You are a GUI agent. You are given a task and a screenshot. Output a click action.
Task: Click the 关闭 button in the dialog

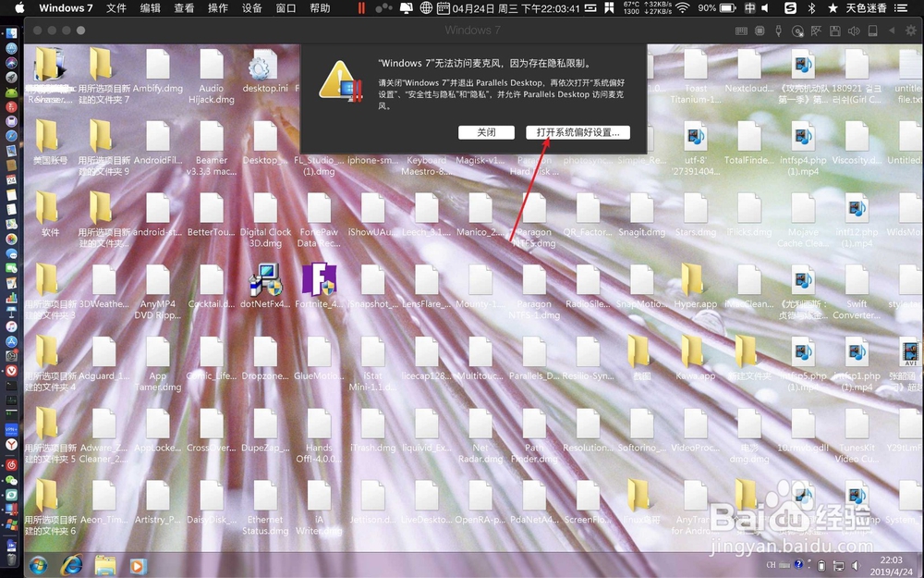point(486,132)
